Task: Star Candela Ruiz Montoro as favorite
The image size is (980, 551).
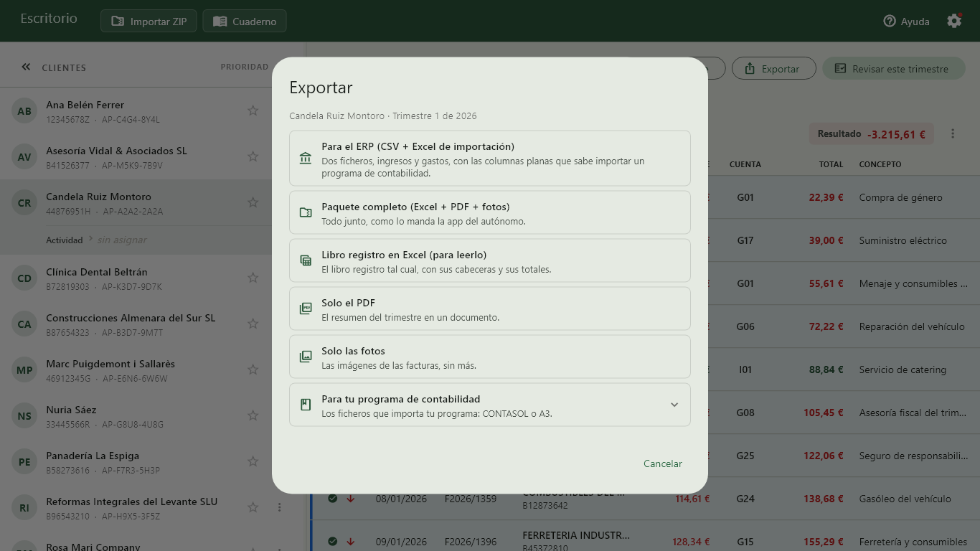Action: tap(253, 202)
